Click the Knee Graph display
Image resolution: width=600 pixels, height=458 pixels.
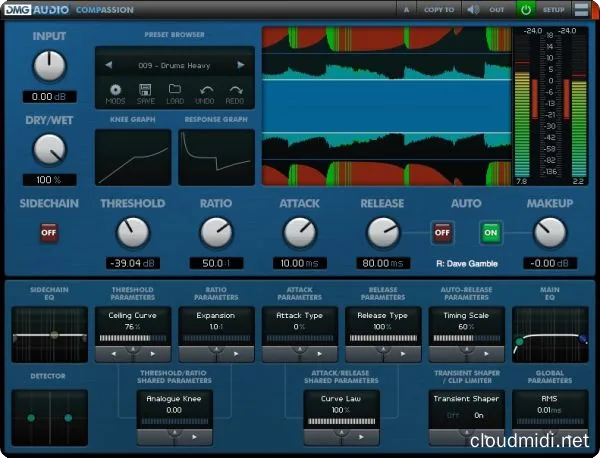click(133, 157)
